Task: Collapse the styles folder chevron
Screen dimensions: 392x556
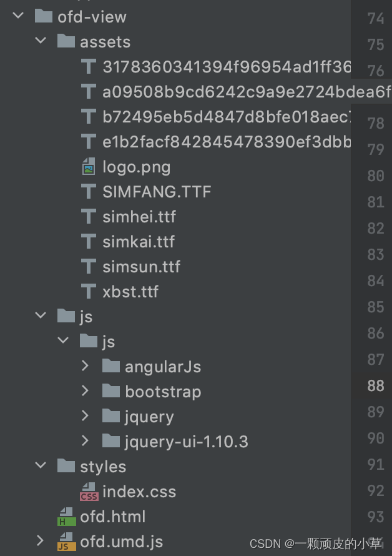Action: click(x=41, y=465)
